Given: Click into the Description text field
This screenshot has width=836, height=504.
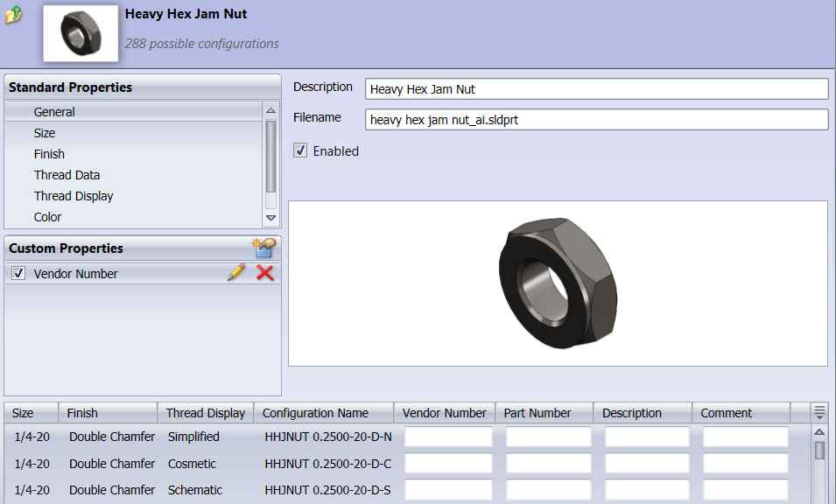Looking at the screenshot, I should 595,89.
